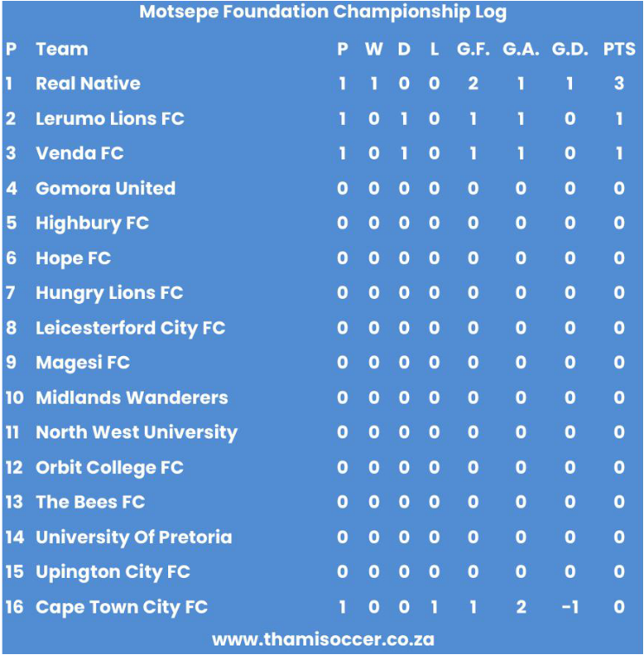Select North West University row
Image resolution: width=644 pixels, height=655 pixels.
[x=322, y=432]
